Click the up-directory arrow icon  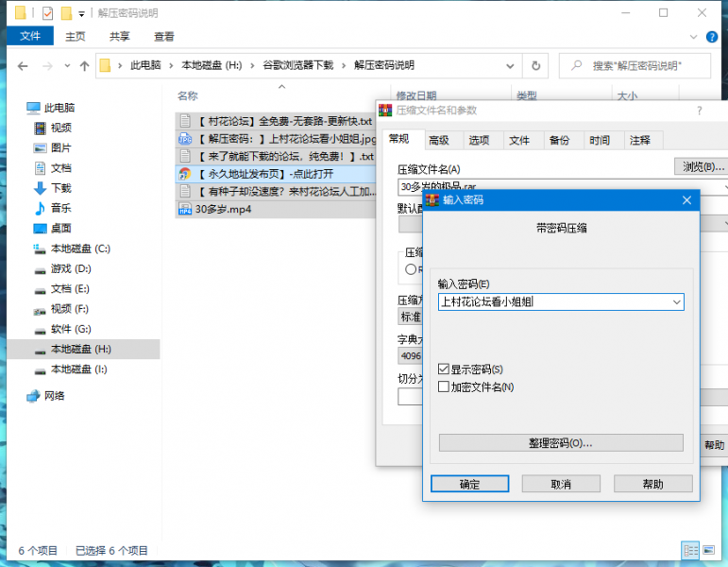(x=84, y=66)
